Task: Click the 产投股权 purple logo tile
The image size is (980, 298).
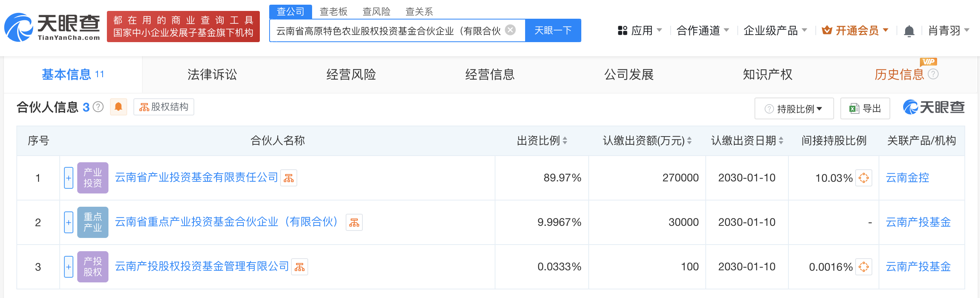Action: click(93, 267)
